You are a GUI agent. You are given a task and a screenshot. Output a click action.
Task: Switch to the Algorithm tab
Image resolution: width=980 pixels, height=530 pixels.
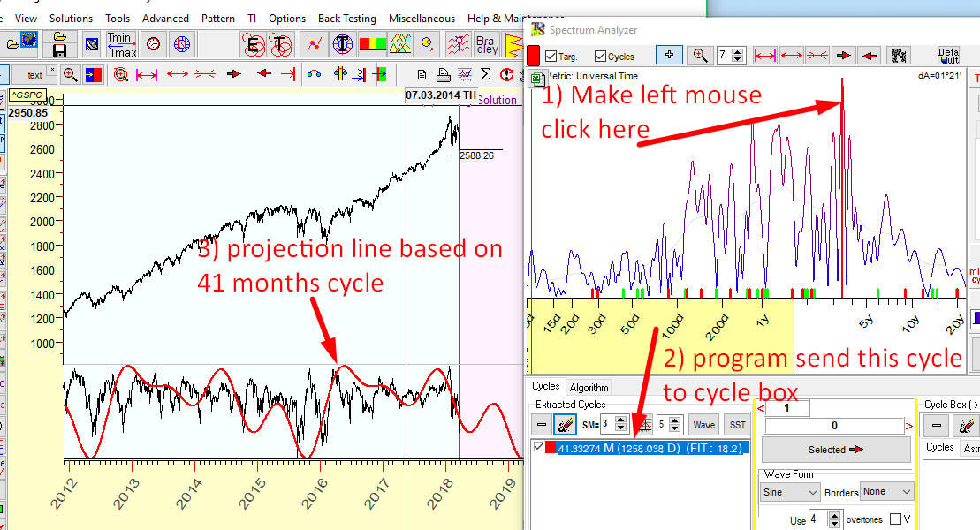click(589, 387)
